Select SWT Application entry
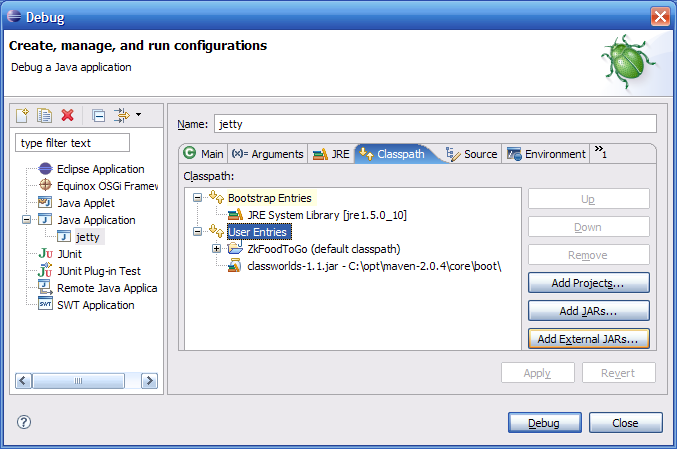 (96, 305)
